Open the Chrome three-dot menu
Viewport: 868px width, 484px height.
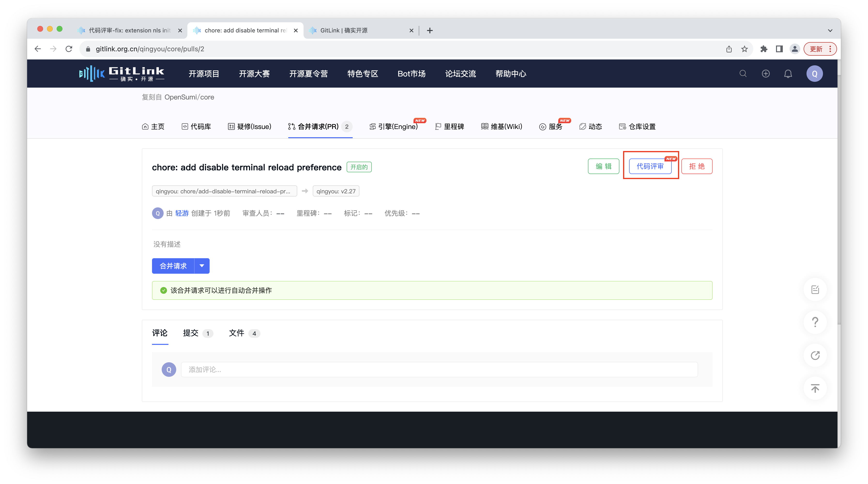tap(830, 49)
